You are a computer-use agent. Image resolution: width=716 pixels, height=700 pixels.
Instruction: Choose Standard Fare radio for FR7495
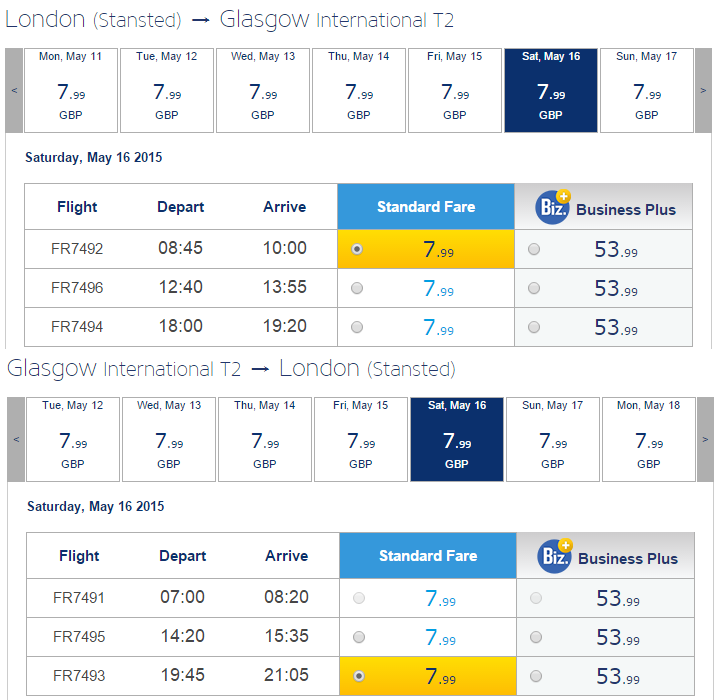pyautogui.click(x=359, y=637)
